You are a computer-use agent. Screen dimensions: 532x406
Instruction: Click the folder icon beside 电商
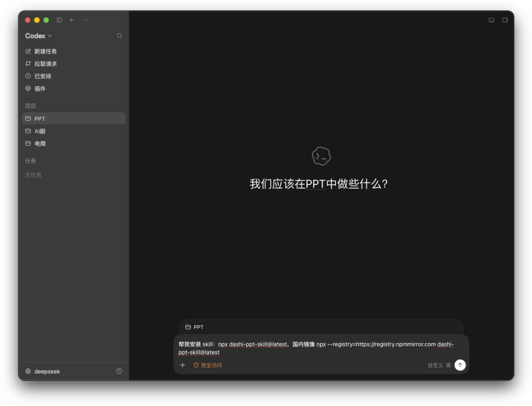28,143
